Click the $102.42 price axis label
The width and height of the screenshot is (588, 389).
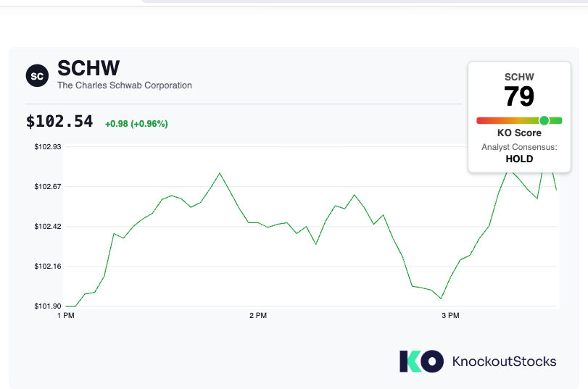(x=48, y=226)
